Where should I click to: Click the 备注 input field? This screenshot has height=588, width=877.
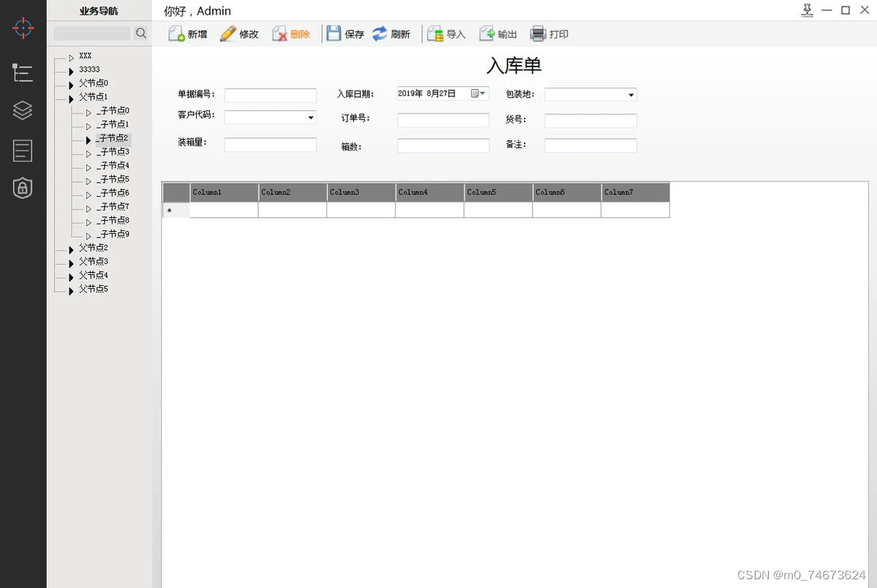coord(590,146)
